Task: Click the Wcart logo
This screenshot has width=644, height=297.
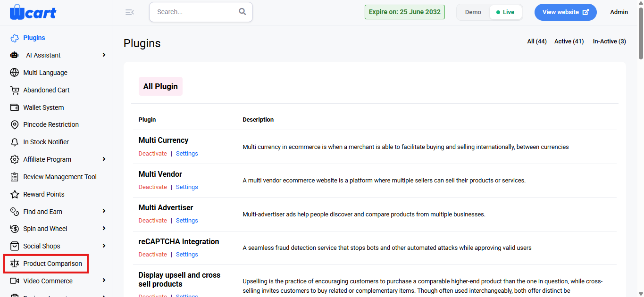Action: (33, 12)
